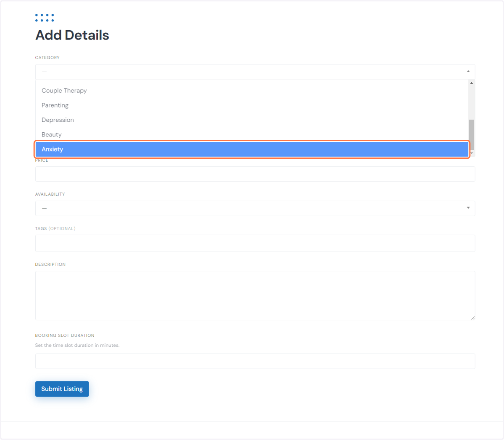Viewport: 504px width, 440px height.
Task: Click the category list scroll-up arrow
Action: coord(472,83)
